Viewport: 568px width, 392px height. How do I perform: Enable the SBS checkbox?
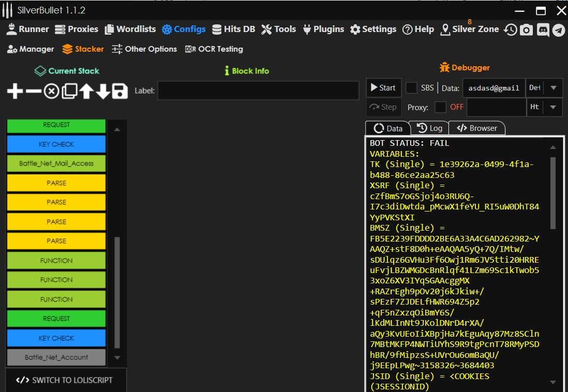click(411, 88)
